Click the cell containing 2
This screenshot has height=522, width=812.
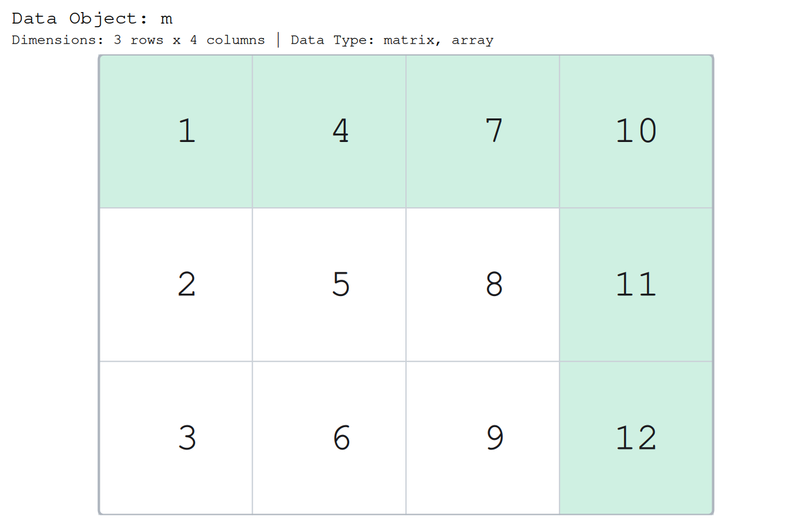[x=176, y=285]
